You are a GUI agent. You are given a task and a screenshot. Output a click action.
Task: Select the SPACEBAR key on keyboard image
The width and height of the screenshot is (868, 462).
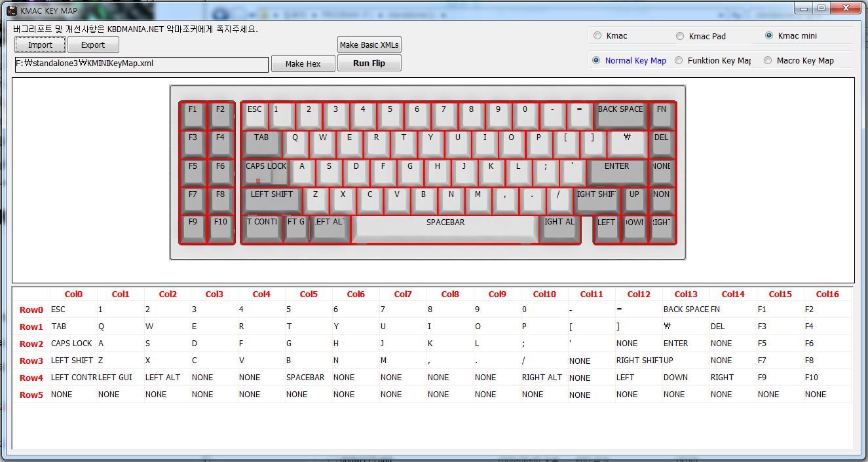tap(445, 229)
